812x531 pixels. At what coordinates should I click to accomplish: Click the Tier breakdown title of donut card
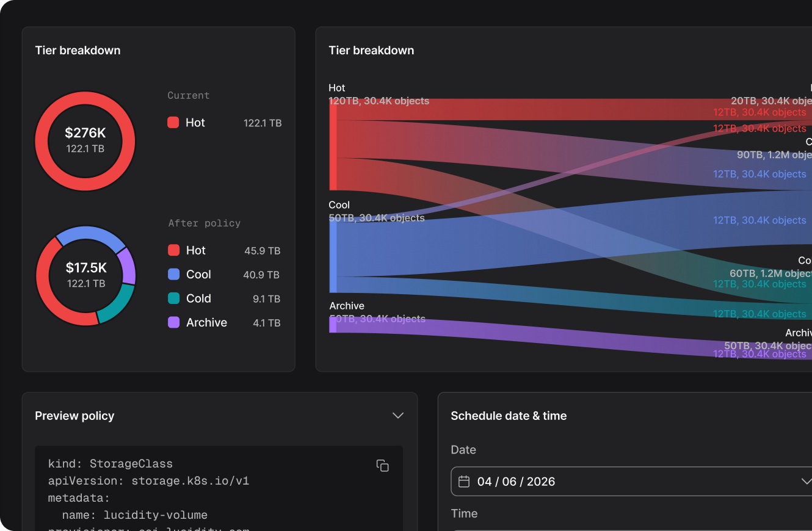point(78,51)
